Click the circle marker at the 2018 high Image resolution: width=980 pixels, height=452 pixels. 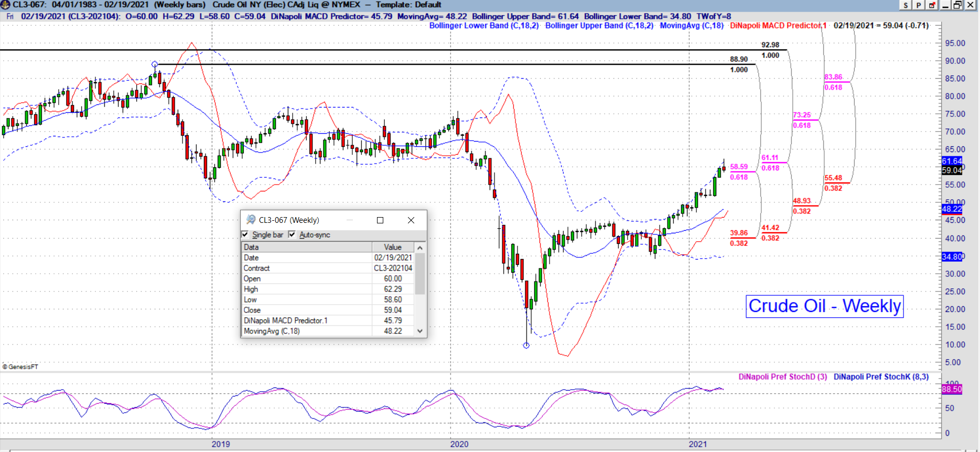pos(155,64)
